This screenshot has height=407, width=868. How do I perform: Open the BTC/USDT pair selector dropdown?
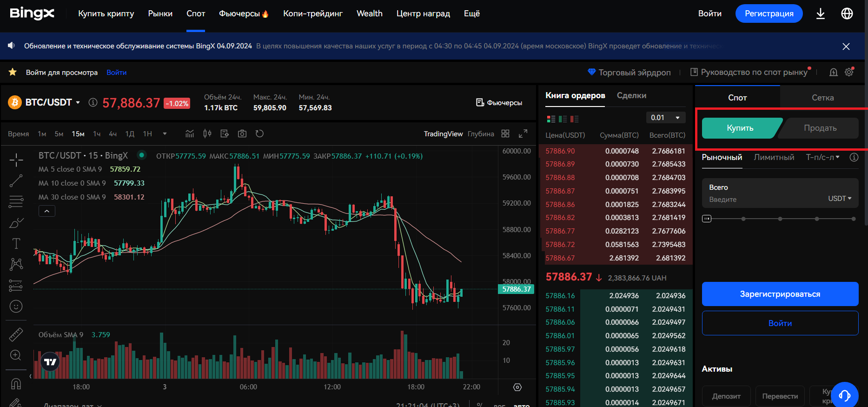[78, 102]
